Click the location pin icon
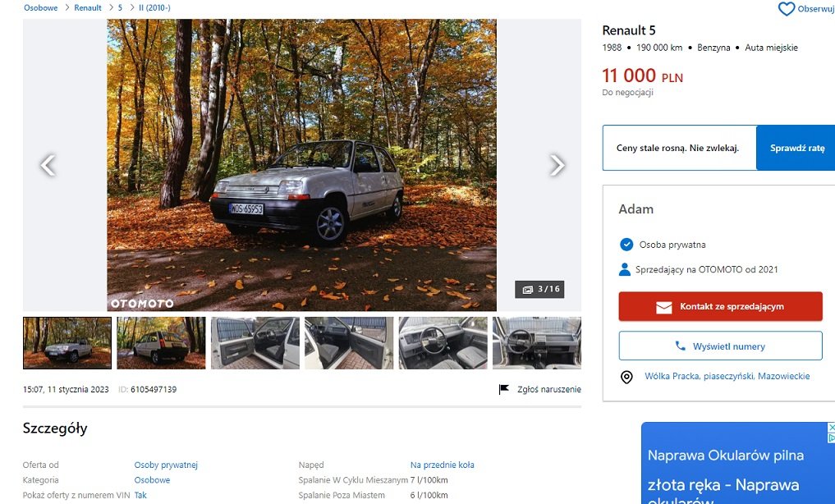Viewport: 835px width, 504px height. [626, 377]
